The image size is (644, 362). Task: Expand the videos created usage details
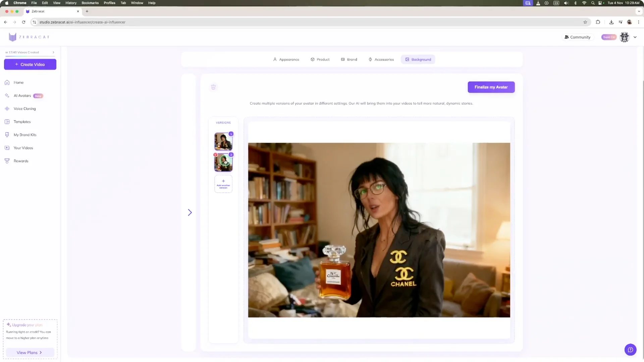click(53, 52)
